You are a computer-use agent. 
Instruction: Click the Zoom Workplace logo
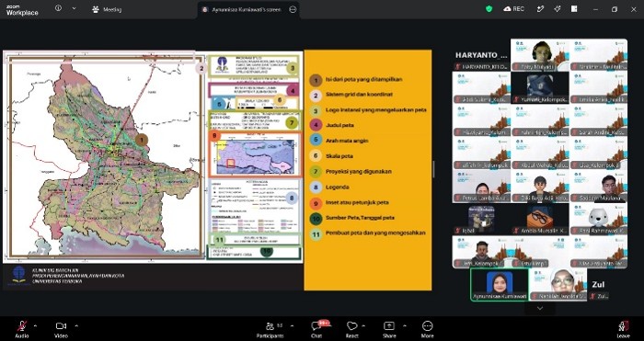(x=22, y=10)
